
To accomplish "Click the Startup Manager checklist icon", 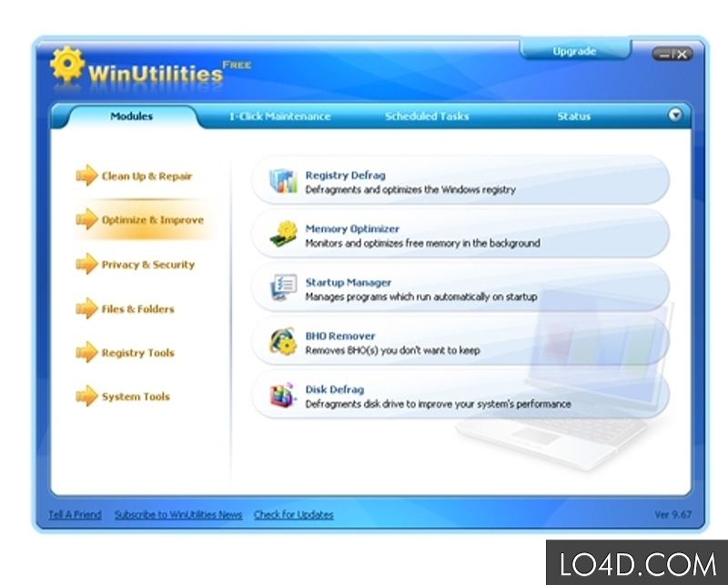I will (x=283, y=287).
